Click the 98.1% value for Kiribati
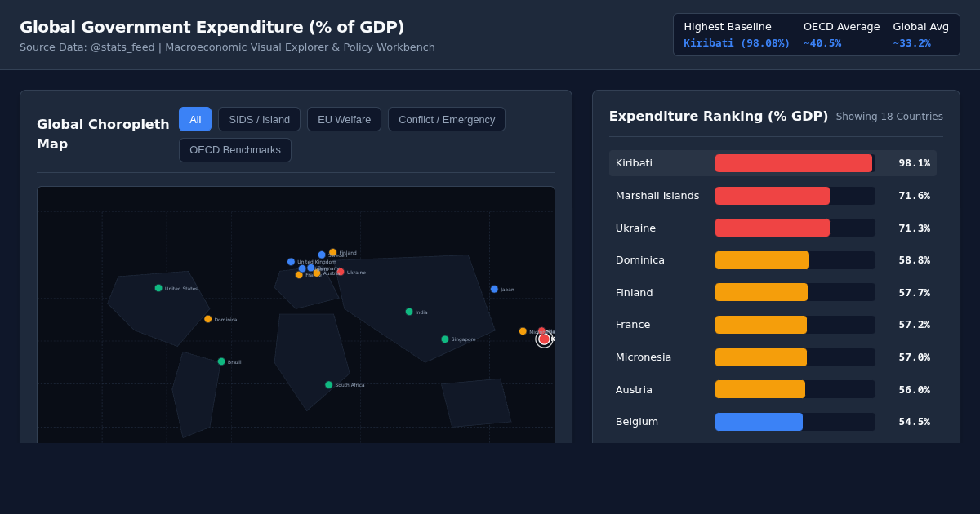Image resolution: width=980 pixels, height=514 pixels. point(914,163)
